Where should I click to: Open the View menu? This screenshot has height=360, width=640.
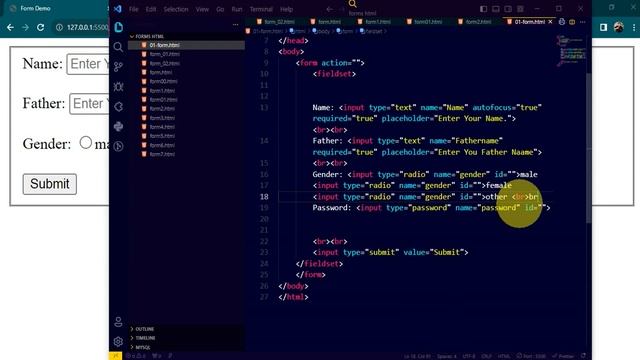pos(202,9)
